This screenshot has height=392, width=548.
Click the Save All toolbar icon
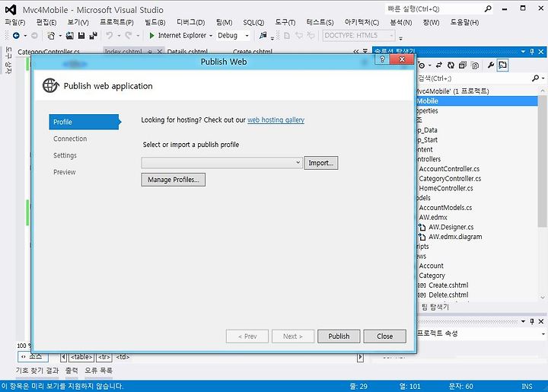93,35
